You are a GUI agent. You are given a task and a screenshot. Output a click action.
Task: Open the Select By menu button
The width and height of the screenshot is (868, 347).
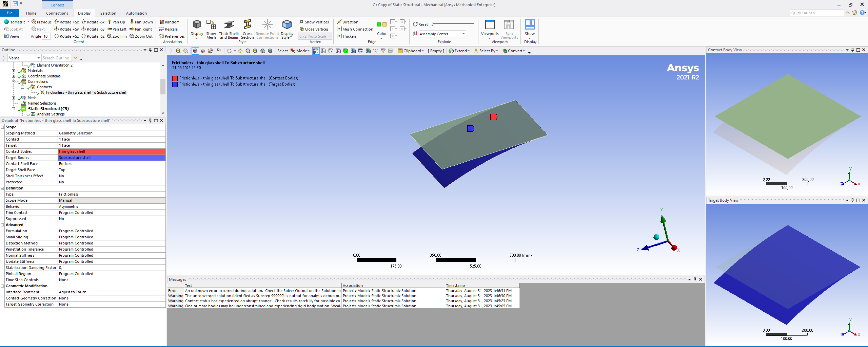(486, 51)
